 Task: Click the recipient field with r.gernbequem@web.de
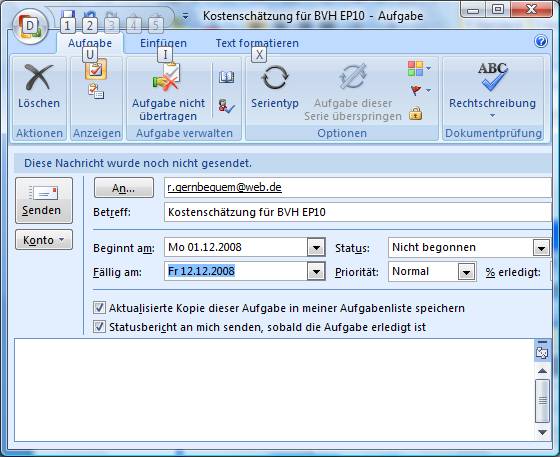[x=358, y=187]
